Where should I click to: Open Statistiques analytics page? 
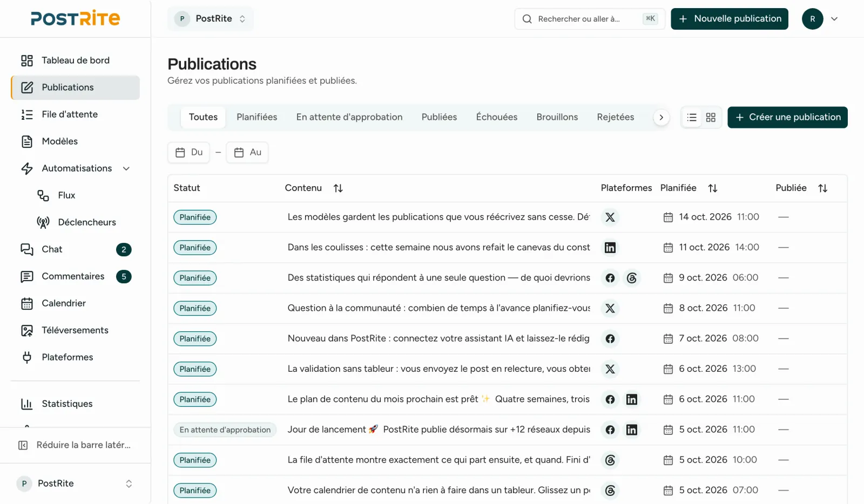pyautogui.click(x=75, y=404)
